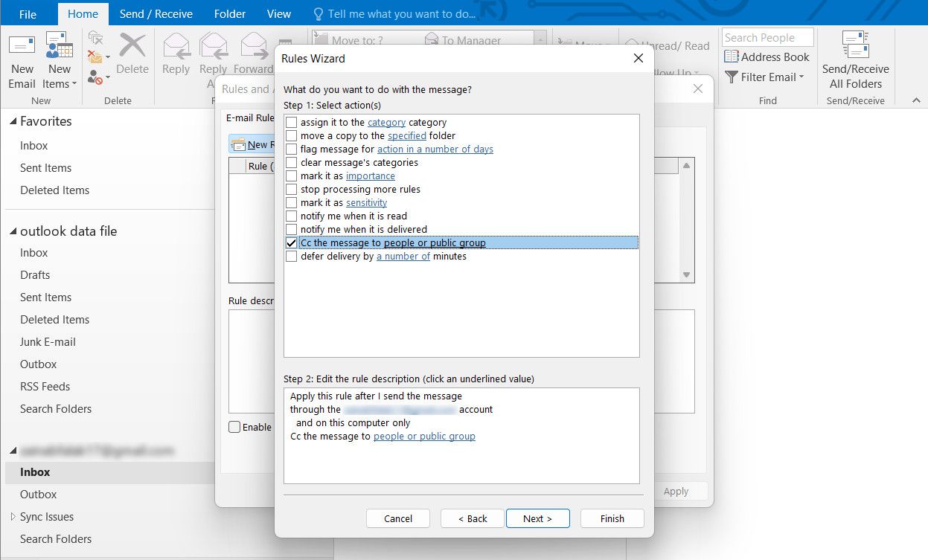Open the Address Book
The image size is (928, 560).
[x=767, y=57]
